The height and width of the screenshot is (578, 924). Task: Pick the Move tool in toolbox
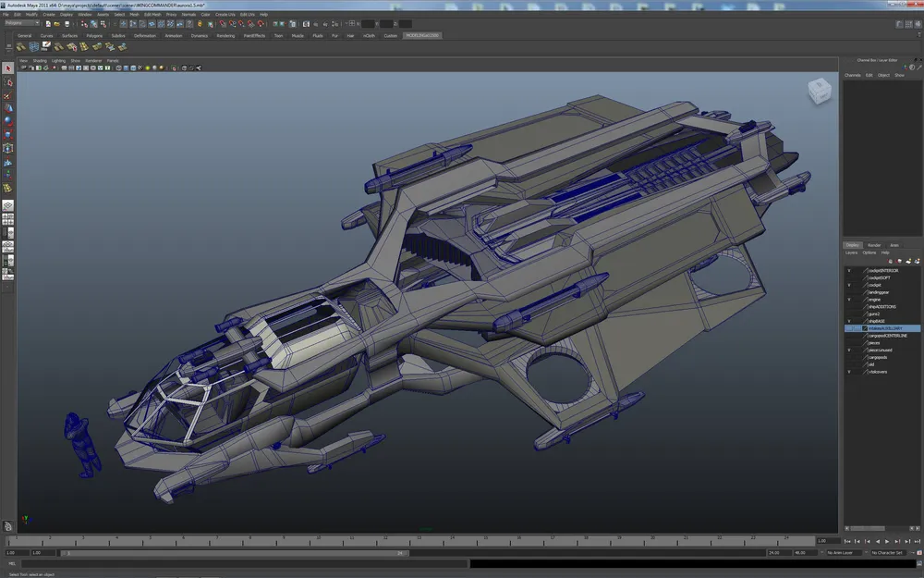[x=8, y=108]
